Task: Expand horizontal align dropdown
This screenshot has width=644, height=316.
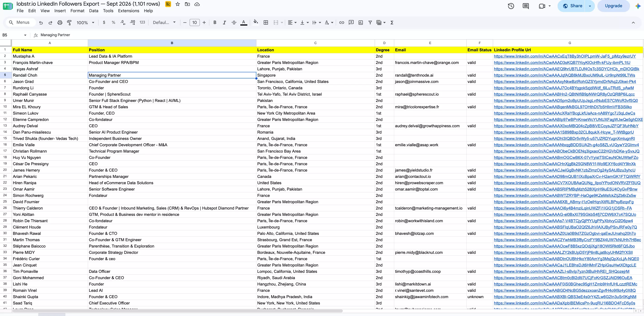Action: click(x=296, y=22)
